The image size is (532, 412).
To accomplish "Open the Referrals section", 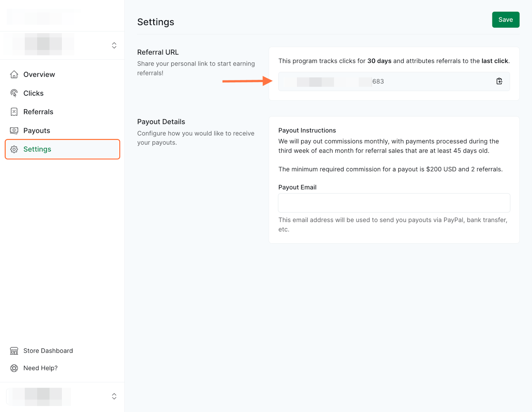I will click(x=38, y=112).
